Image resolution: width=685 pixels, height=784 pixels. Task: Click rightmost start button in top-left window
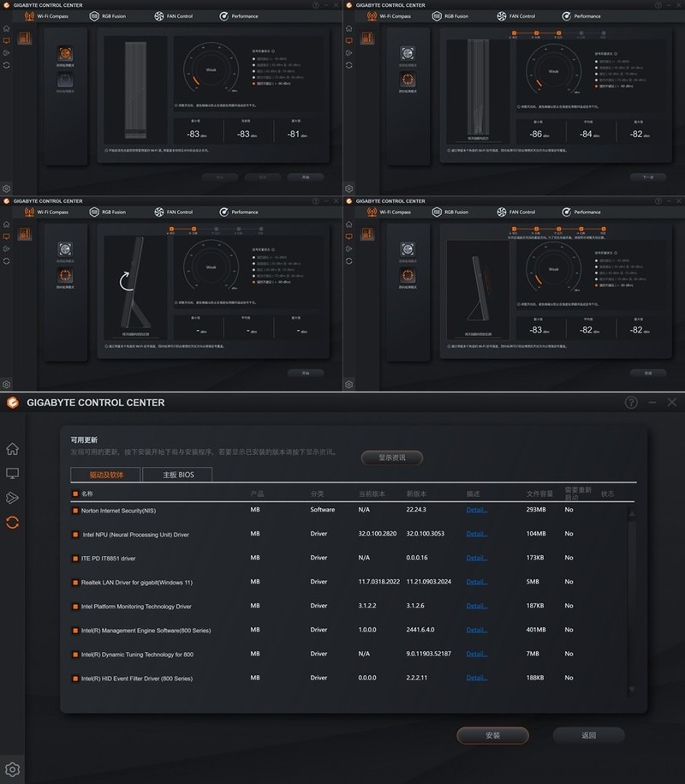click(306, 177)
